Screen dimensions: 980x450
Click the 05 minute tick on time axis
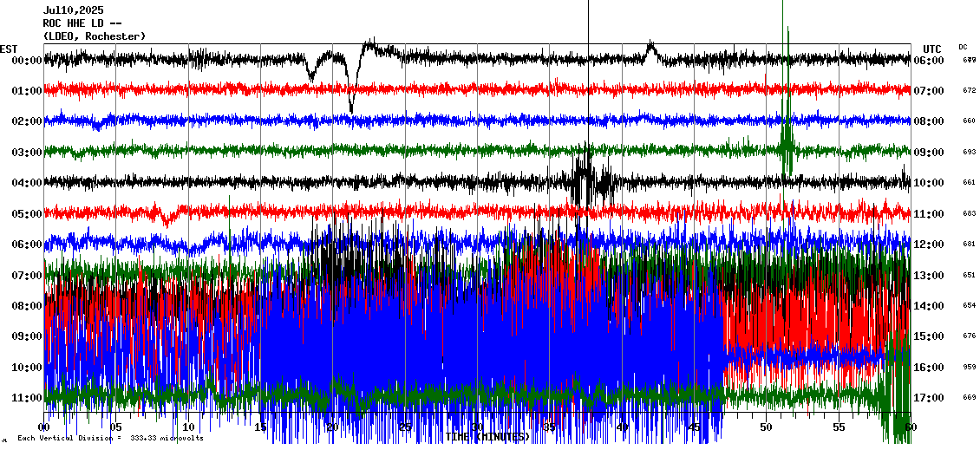pos(116,428)
